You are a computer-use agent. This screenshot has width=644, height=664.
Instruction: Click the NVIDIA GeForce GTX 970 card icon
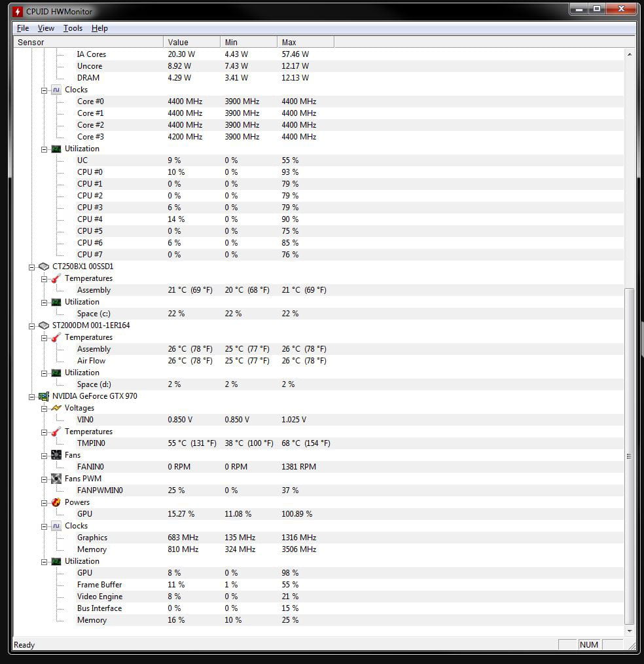[44, 396]
